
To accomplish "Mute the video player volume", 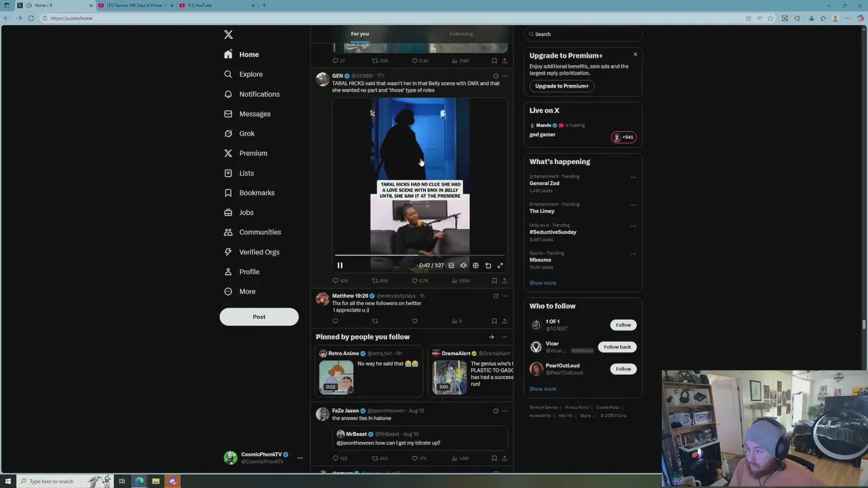I will click(x=463, y=266).
